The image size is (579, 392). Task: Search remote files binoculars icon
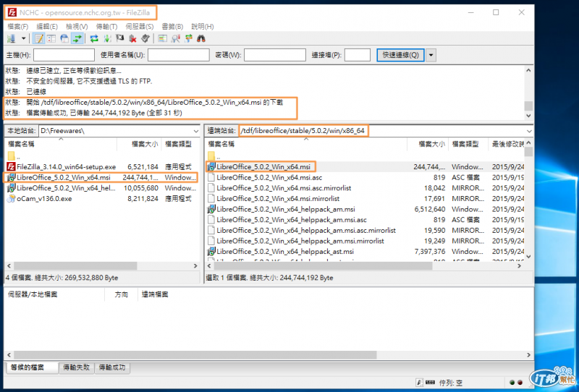pos(201,39)
